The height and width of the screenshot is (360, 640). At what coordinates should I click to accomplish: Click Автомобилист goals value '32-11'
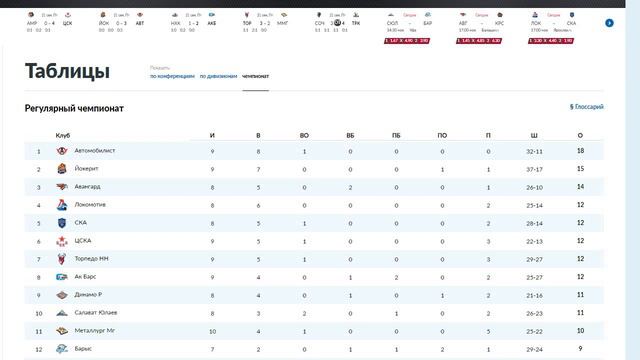pyautogui.click(x=534, y=151)
